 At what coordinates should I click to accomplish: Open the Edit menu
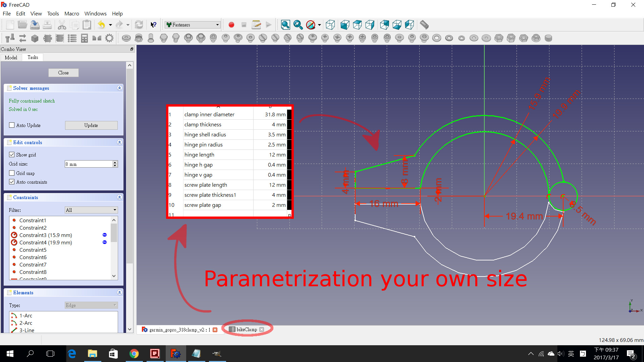point(21,14)
